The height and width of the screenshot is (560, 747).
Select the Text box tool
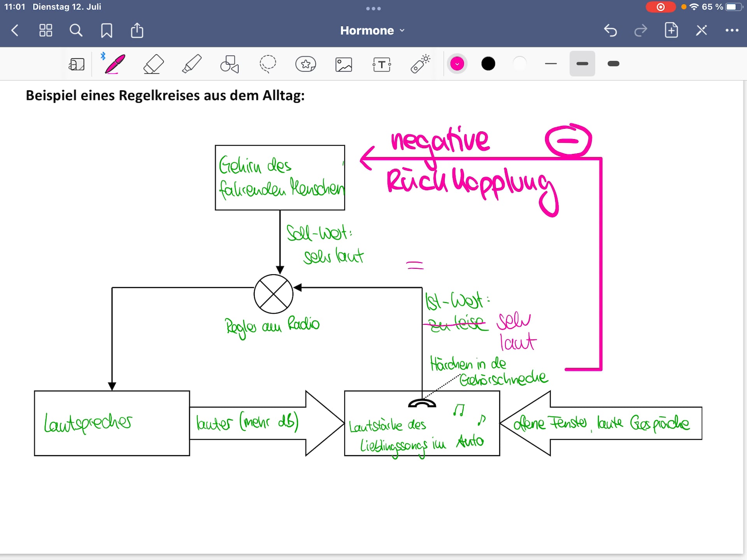click(382, 64)
